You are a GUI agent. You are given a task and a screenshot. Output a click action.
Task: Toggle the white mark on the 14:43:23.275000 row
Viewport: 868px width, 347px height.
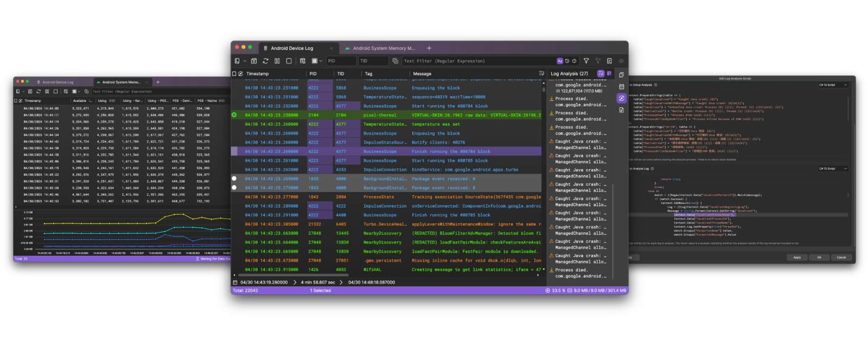tap(234, 188)
